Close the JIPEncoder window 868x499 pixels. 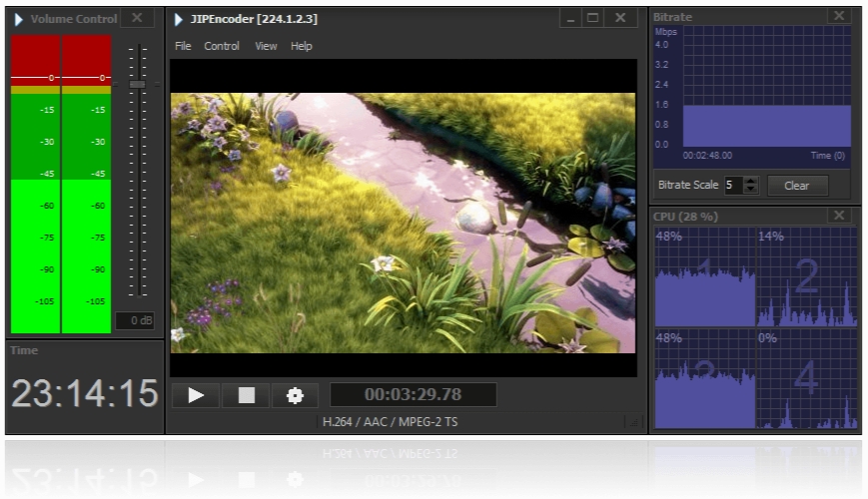pyautogui.click(x=620, y=18)
